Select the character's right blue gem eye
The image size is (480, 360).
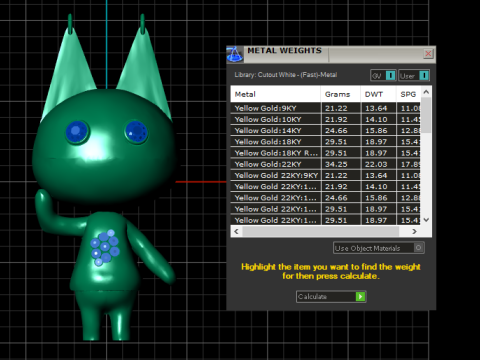[x=136, y=131]
